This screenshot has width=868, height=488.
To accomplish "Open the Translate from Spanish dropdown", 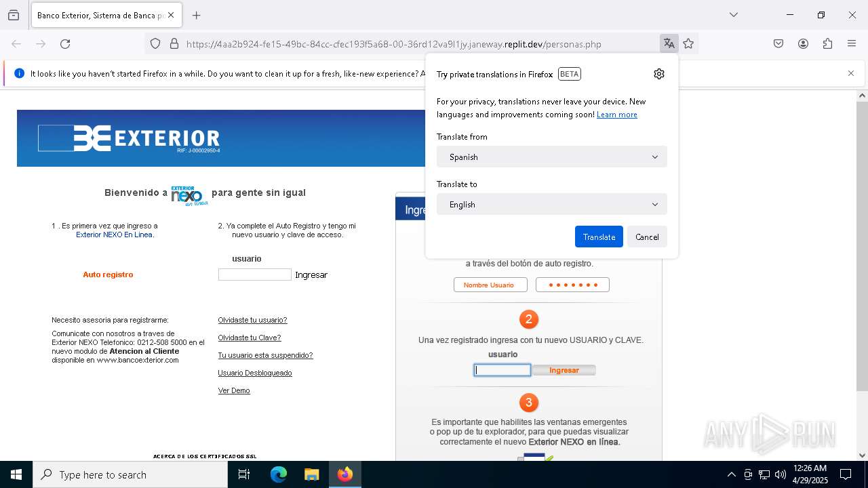I will tap(552, 157).
